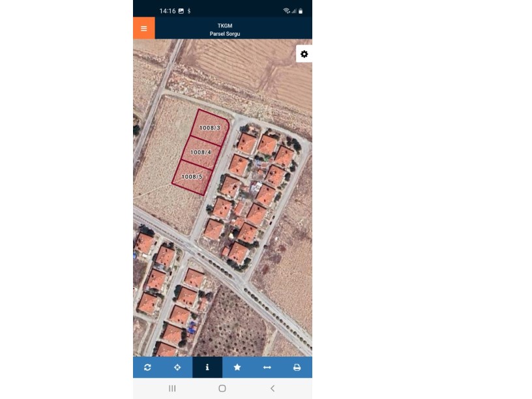The height and width of the screenshot is (399, 532).
Task: Select parcel 1008/3 on the map
Action: (x=210, y=128)
